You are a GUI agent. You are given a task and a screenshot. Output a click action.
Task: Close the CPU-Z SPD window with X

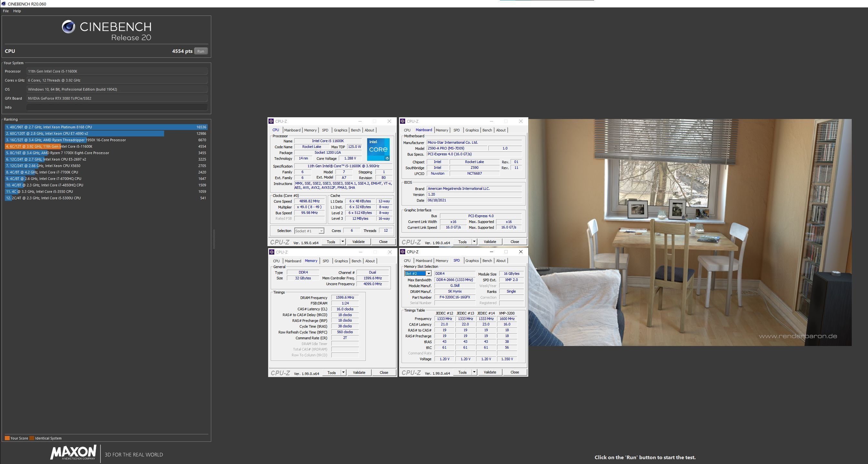coord(521,252)
